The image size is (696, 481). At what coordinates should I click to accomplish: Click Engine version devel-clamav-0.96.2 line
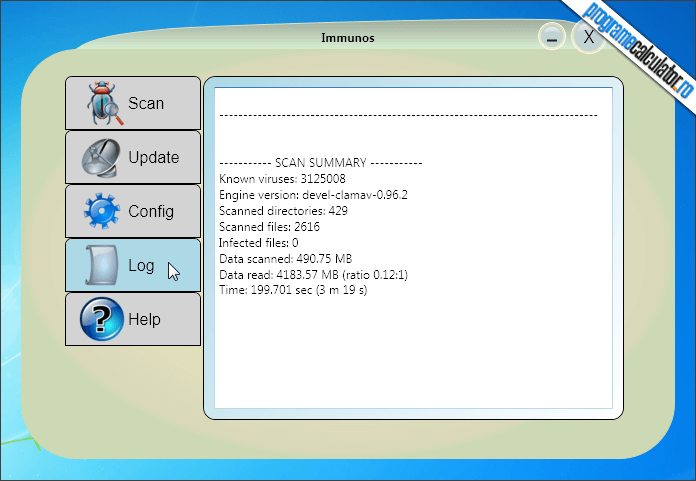click(x=313, y=195)
